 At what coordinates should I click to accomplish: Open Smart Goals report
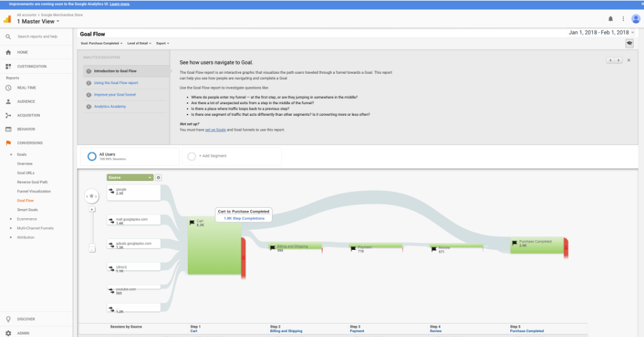tap(27, 210)
